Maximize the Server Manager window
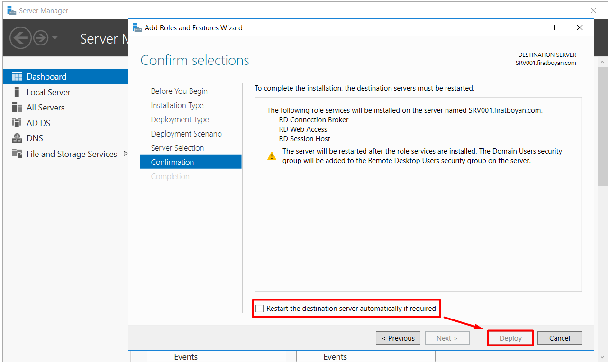Image resolution: width=610 pixels, height=364 pixels. (x=565, y=10)
